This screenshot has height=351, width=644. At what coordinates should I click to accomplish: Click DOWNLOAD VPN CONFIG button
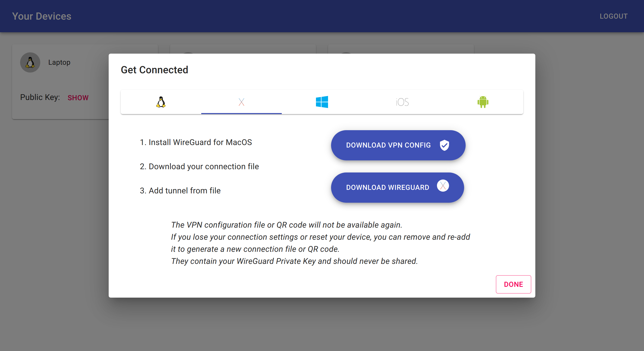(x=397, y=145)
